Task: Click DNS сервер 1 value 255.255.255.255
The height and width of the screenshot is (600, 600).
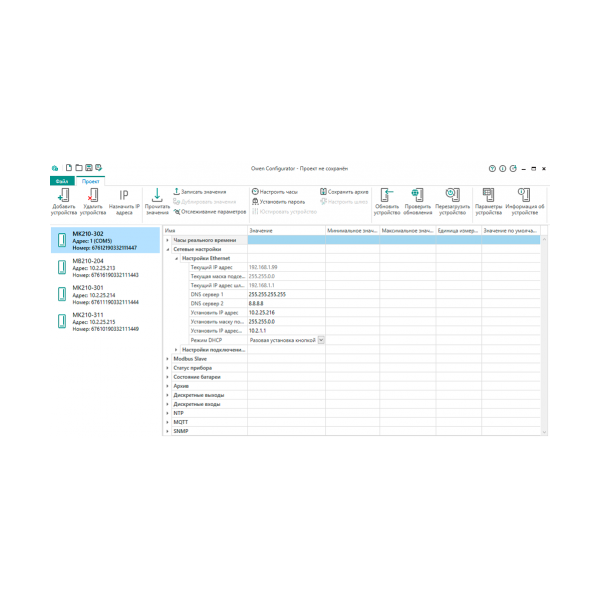Action: [267, 294]
